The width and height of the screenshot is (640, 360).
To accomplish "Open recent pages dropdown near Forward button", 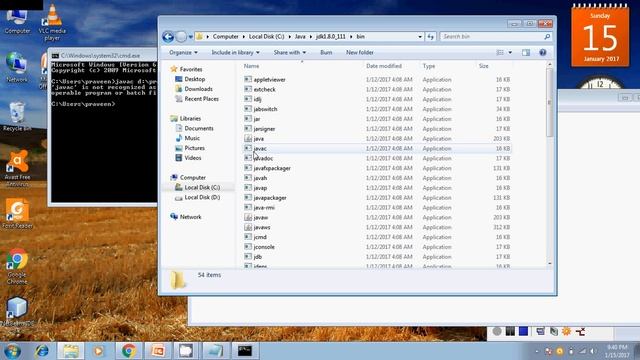I will click(x=191, y=37).
